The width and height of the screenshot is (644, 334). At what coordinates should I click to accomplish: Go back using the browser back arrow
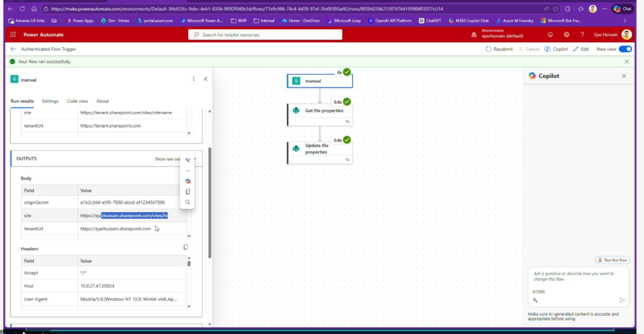pos(10,9)
